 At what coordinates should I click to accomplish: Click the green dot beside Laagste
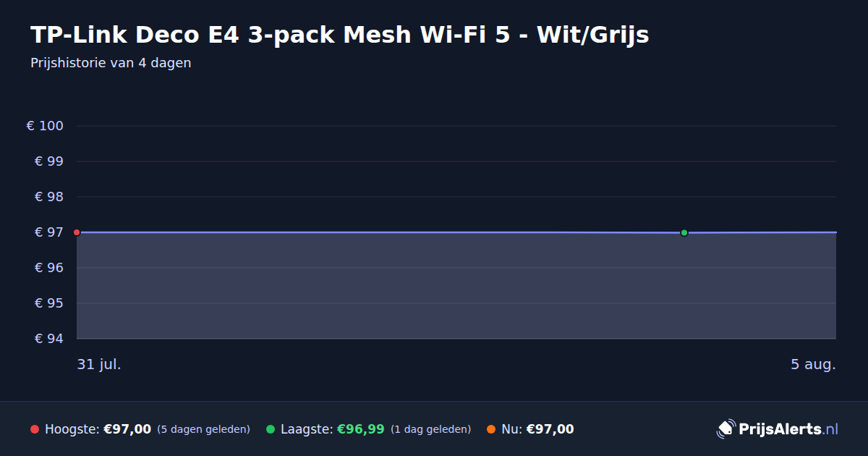click(x=271, y=429)
